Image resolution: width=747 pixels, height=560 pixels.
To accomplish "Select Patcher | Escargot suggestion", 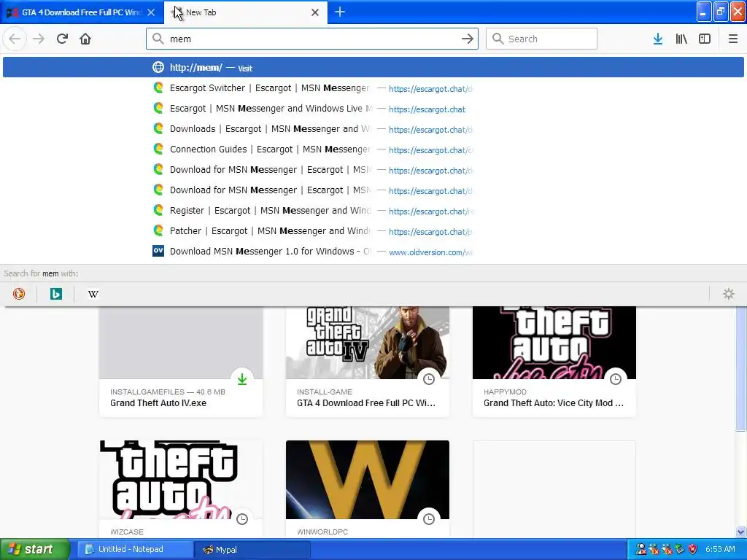I will point(373,231).
